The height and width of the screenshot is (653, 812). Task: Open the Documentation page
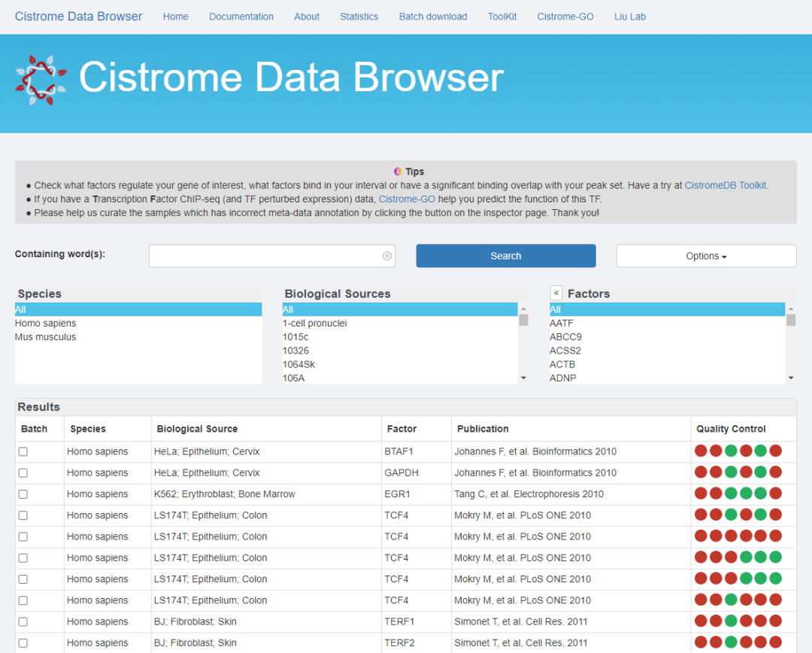(x=241, y=17)
